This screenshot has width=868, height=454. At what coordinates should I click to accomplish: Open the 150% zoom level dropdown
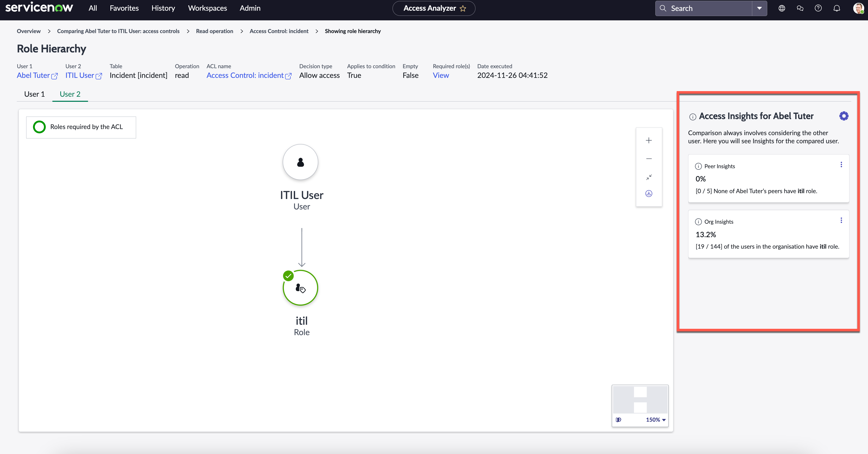point(656,420)
